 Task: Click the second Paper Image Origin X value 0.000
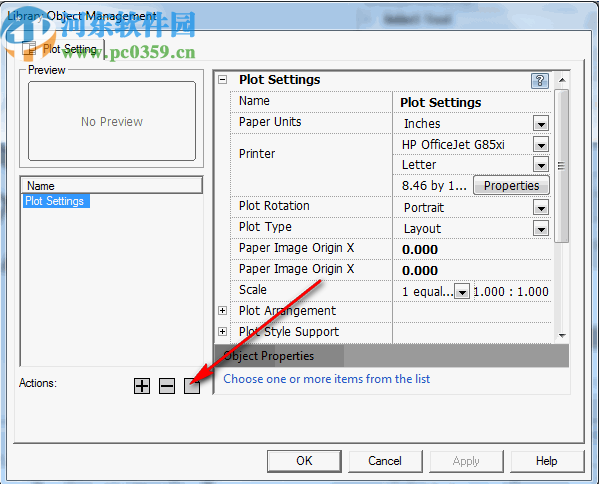[472, 271]
